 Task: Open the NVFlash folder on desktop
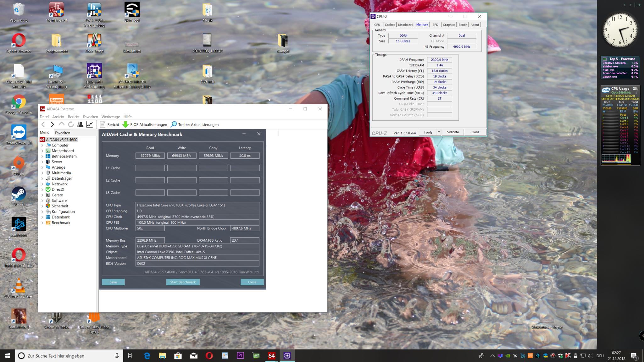(x=208, y=74)
